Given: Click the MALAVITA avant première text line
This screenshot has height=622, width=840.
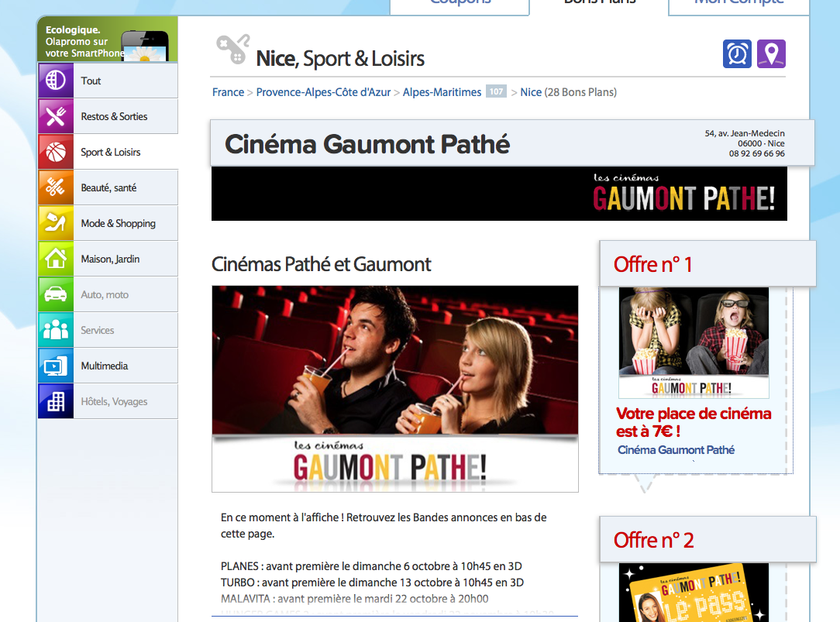Looking at the screenshot, I should [355, 599].
